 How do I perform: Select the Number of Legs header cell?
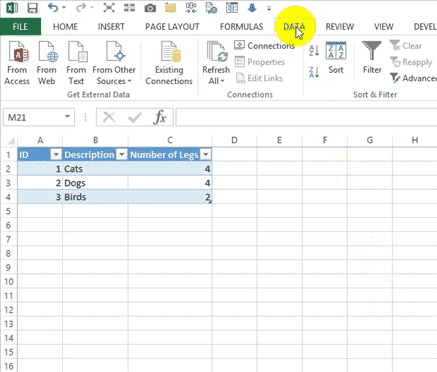[170, 155]
